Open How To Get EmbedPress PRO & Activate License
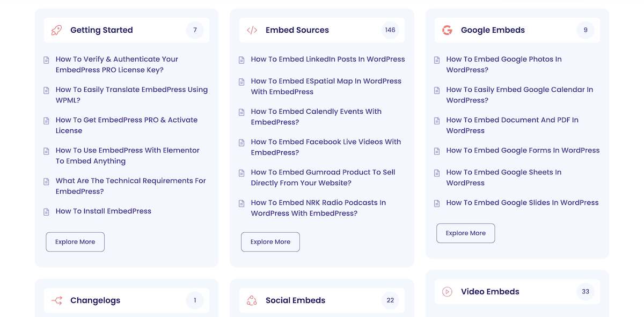Image resolution: width=644 pixels, height=317 pixels. (x=127, y=125)
